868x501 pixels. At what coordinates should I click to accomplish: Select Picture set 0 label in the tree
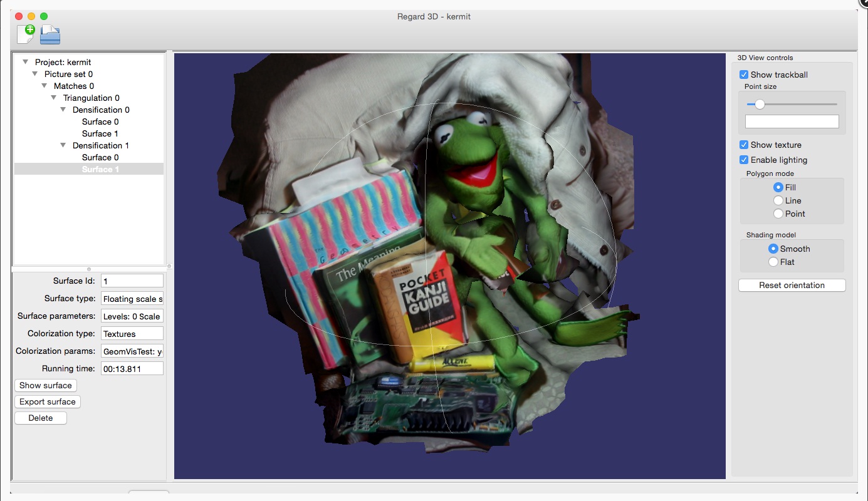pyautogui.click(x=68, y=74)
